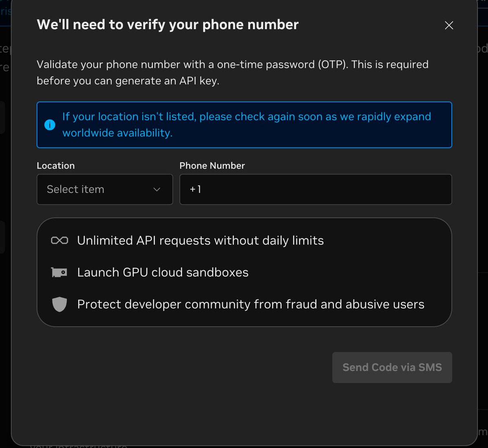Close the phone verification dialog
Image resolution: width=488 pixels, height=448 pixels.
[449, 25]
